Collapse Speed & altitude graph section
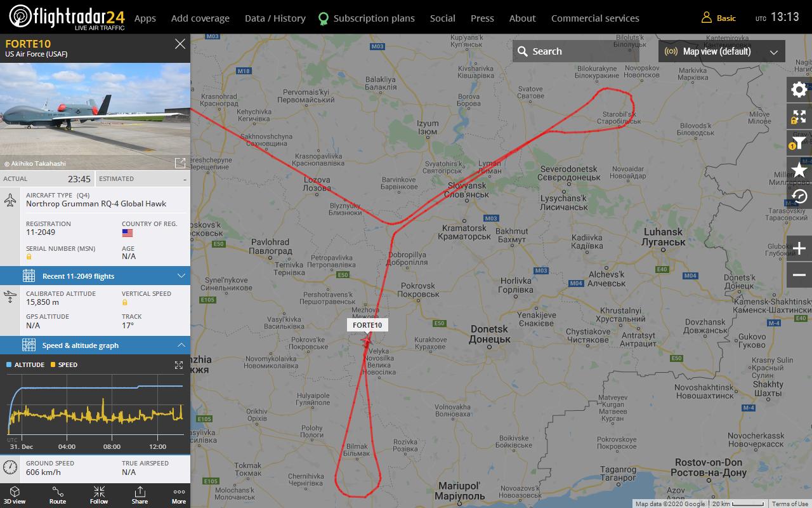 [95, 345]
